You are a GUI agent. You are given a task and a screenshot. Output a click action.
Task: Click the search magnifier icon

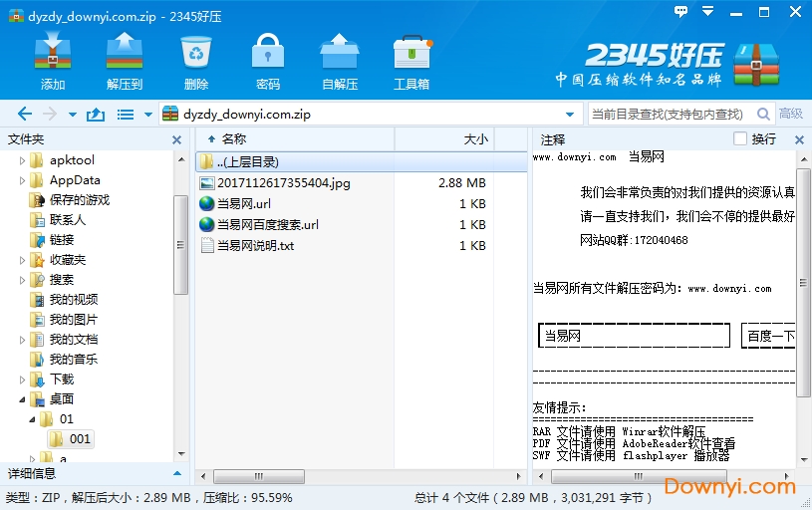pyautogui.click(x=764, y=115)
